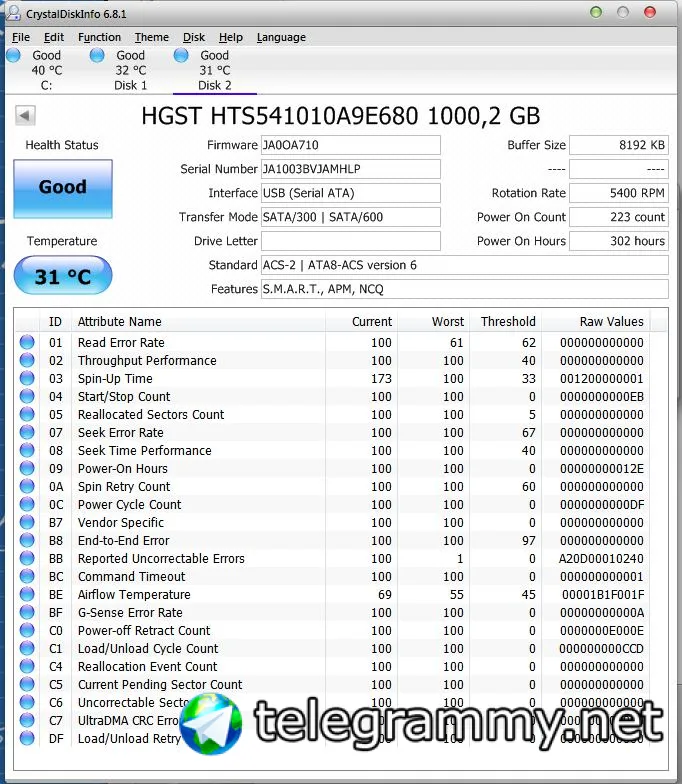Click raw value 00001B1F001F
The width and height of the screenshot is (682, 784).
tap(603, 594)
